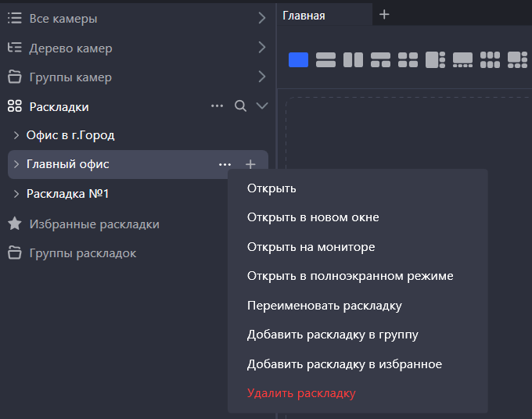
Task: Select the 3x3 grid layout icon
Action: point(490,60)
